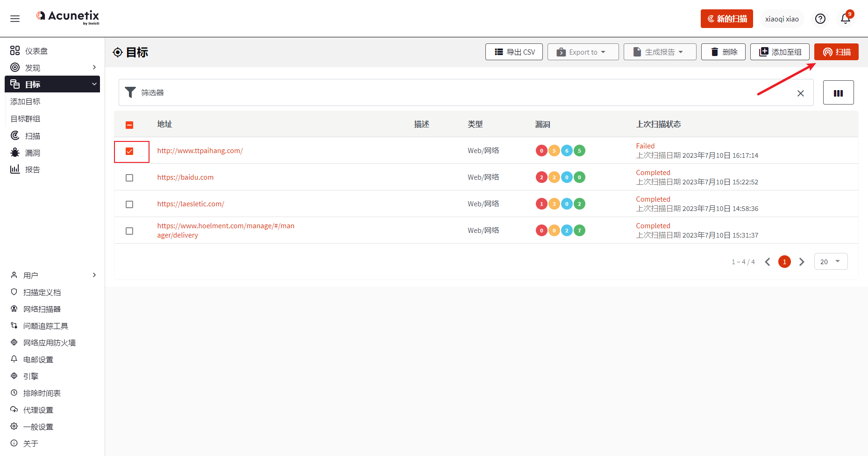The image size is (868, 456).
Task: Click the Export CSV (导出 CSV) button
Action: pyautogui.click(x=514, y=52)
